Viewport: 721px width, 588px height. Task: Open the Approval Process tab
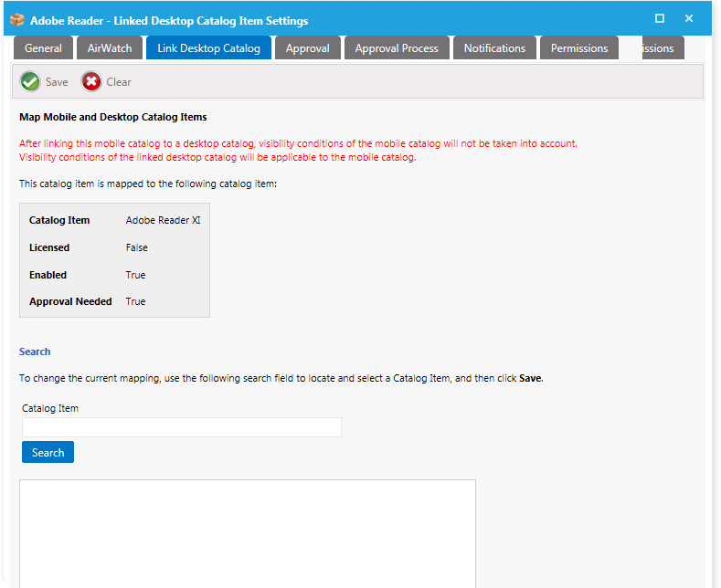[x=397, y=48]
